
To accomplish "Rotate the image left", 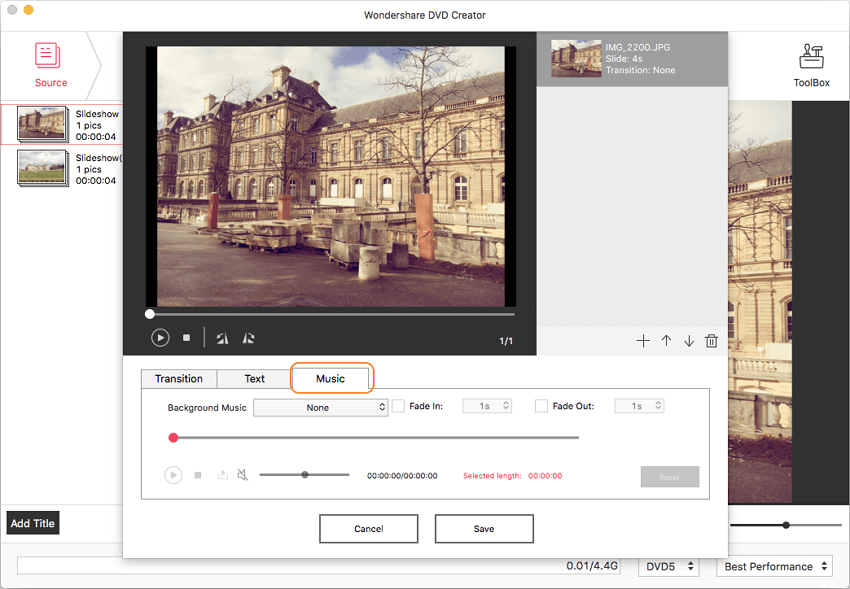I will (x=222, y=338).
